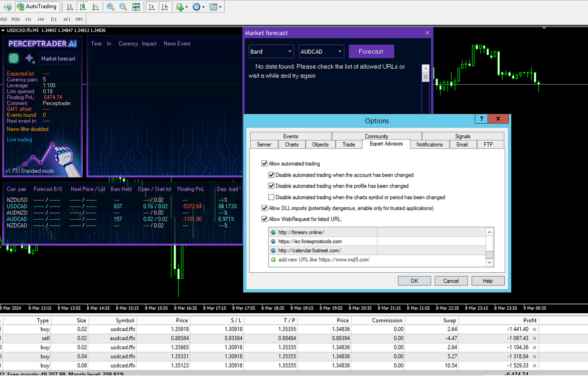Click the Forecast button
Image resolution: width=588 pixels, height=376 pixels.
(371, 51)
